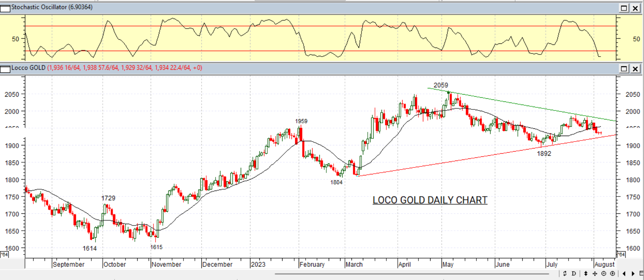Image resolution: width=644 pixels, height=280 pixels.
Task: Click the four-way arrow pan icon
Action: pos(595,273)
